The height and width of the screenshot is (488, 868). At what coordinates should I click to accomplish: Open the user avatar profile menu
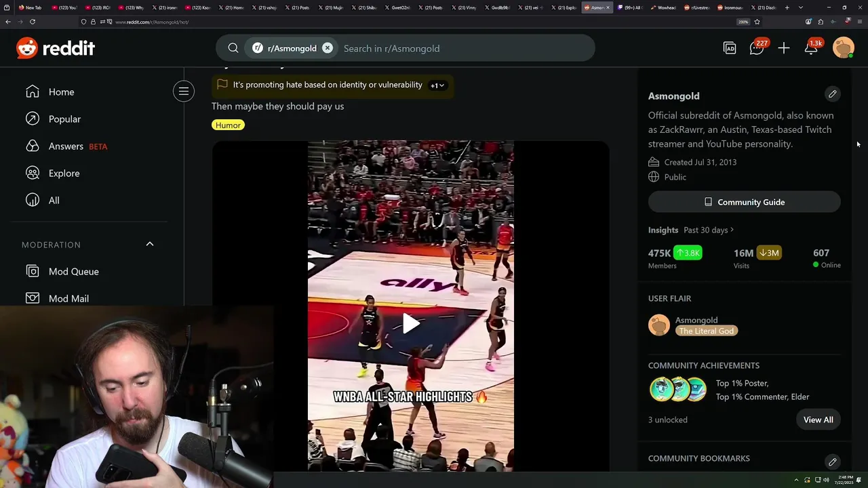(x=844, y=48)
